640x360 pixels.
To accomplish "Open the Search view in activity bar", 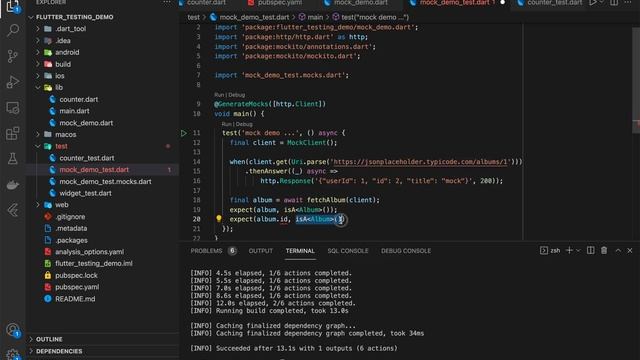I will (13, 30).
